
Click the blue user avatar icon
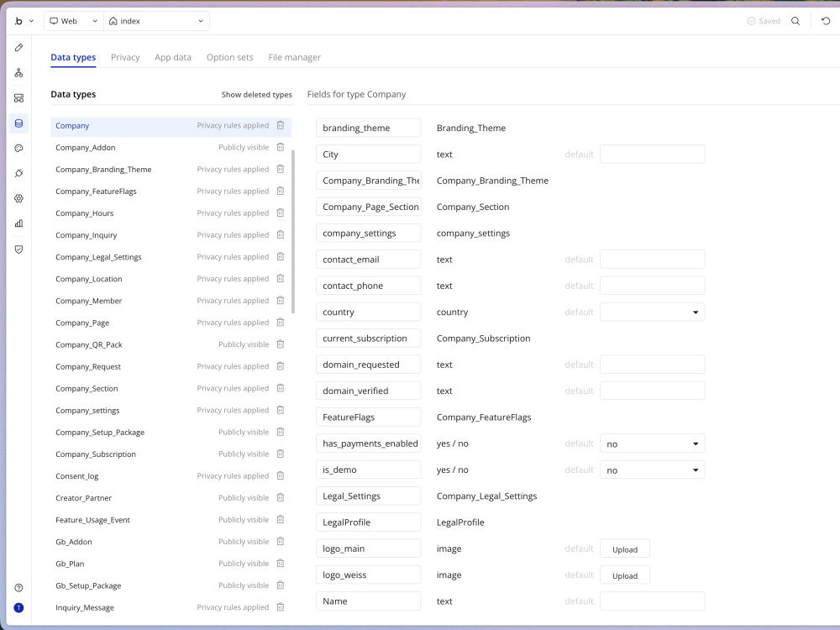coord(18,607)
